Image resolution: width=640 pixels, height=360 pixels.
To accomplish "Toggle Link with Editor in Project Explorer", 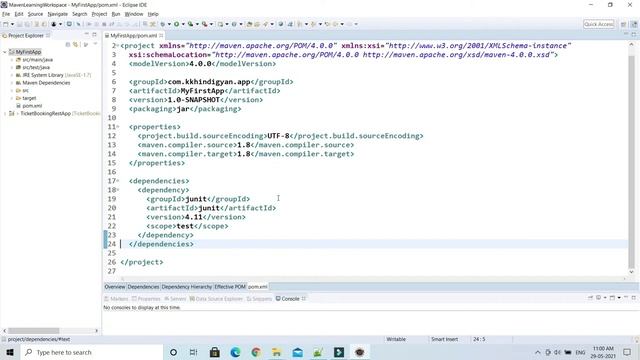I will pos(76,44).
